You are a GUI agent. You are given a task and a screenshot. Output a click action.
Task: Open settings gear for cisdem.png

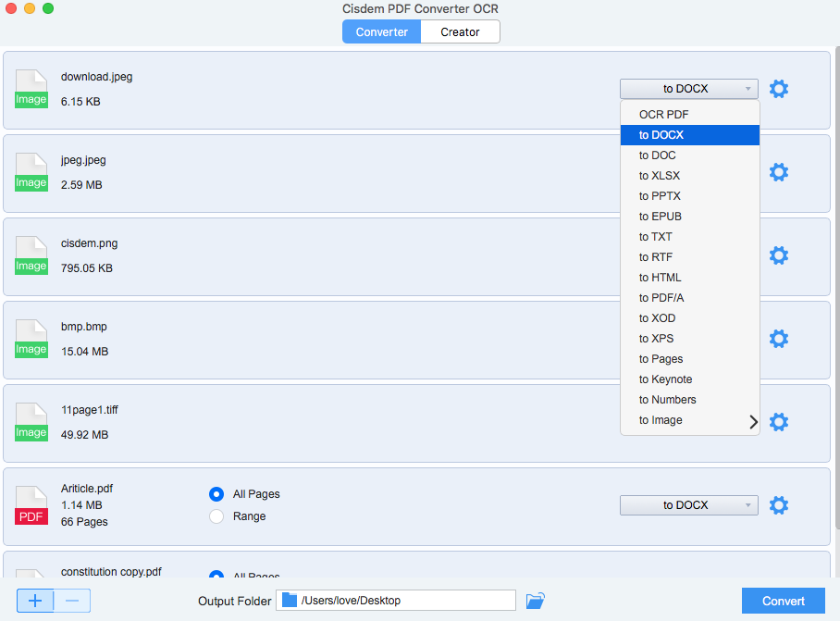coord(778,255)
